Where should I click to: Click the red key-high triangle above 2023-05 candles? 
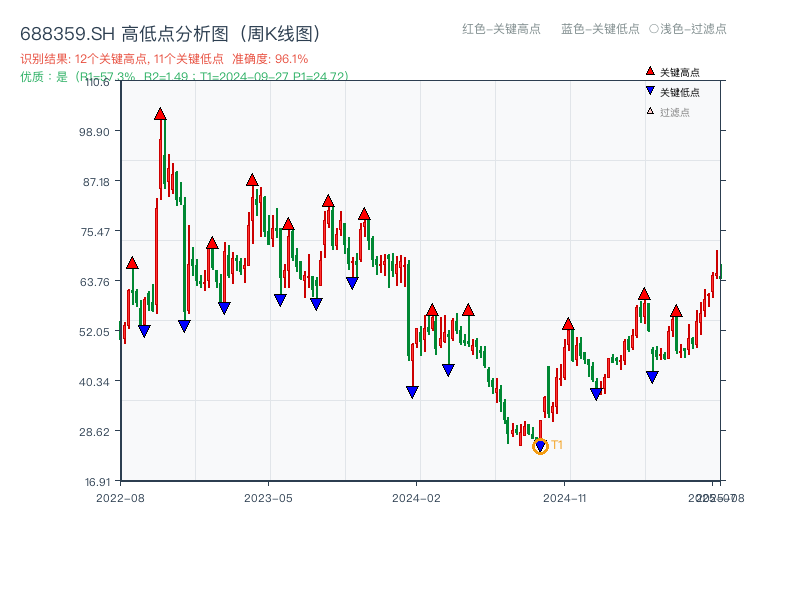point(252,181)
